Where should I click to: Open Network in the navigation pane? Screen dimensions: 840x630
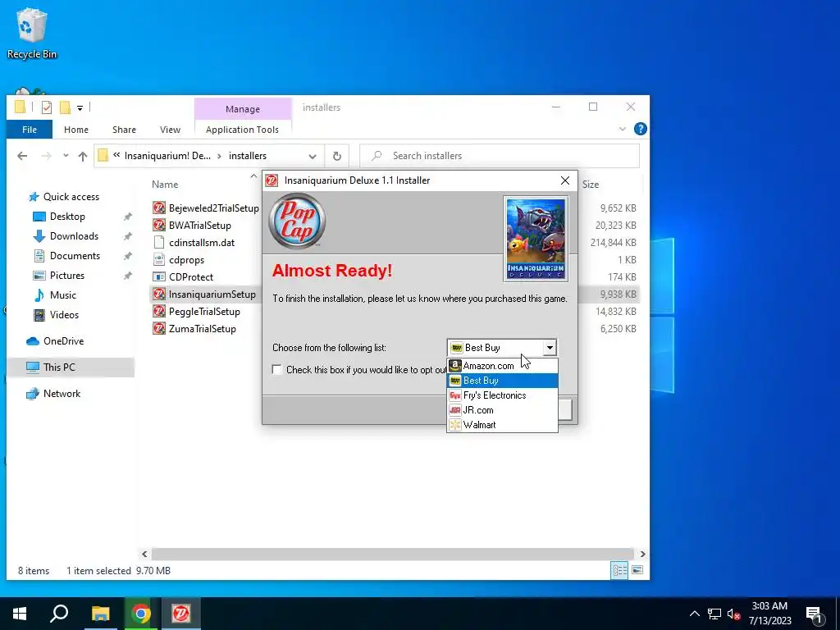pos(62,394)
